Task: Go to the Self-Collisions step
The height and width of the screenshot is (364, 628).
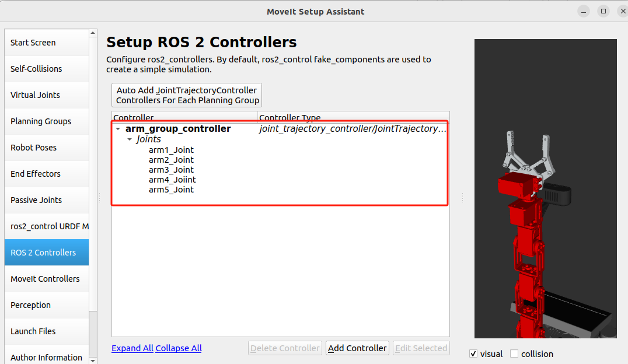Action: pos(47,69)
